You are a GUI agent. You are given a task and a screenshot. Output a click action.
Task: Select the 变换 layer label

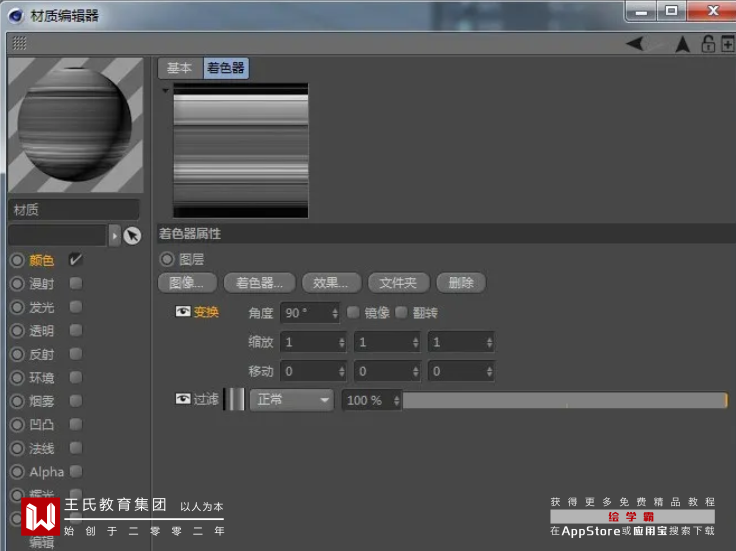206,312
